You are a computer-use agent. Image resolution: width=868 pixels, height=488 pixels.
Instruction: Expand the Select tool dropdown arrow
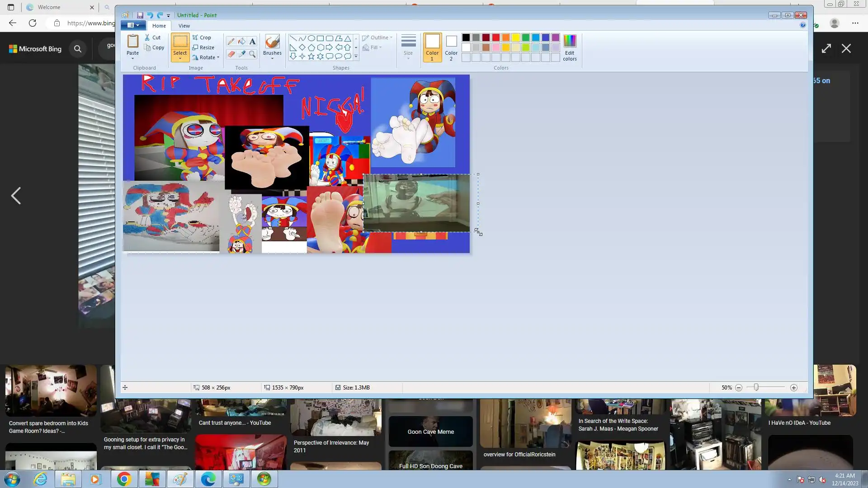pos(179,59)
